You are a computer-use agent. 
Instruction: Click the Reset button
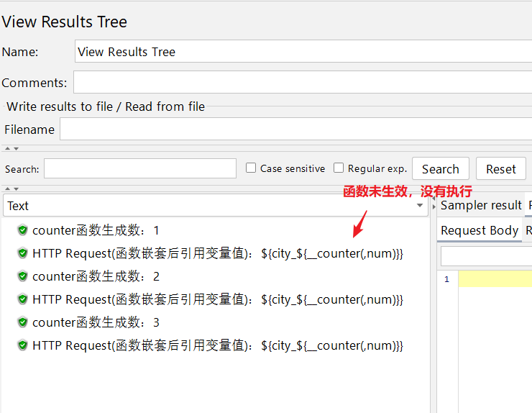coord(500,169)
